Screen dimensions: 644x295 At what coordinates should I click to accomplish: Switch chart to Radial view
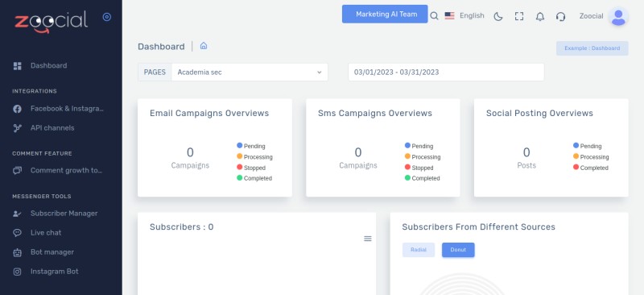419,250
